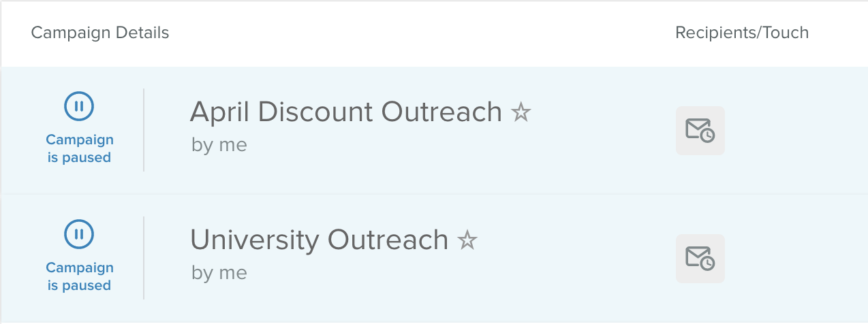
Task: Open the University Outreach campaign title
Action: [319, 240]
